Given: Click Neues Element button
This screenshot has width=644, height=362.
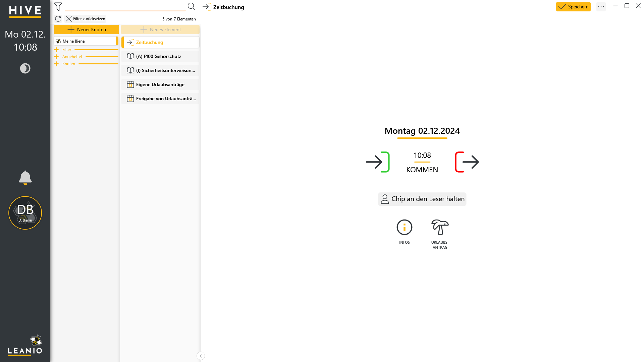Looking at the screenshot, I should click(x=160, y=29).
